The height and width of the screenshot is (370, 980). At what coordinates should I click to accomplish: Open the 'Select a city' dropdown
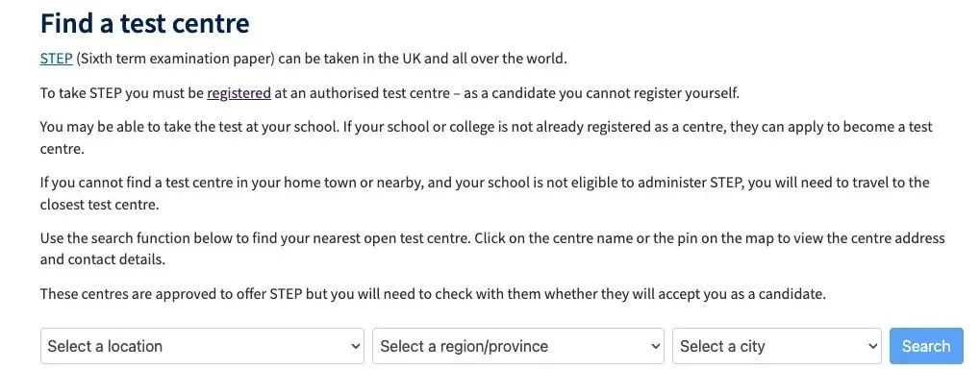click(777, 346)
